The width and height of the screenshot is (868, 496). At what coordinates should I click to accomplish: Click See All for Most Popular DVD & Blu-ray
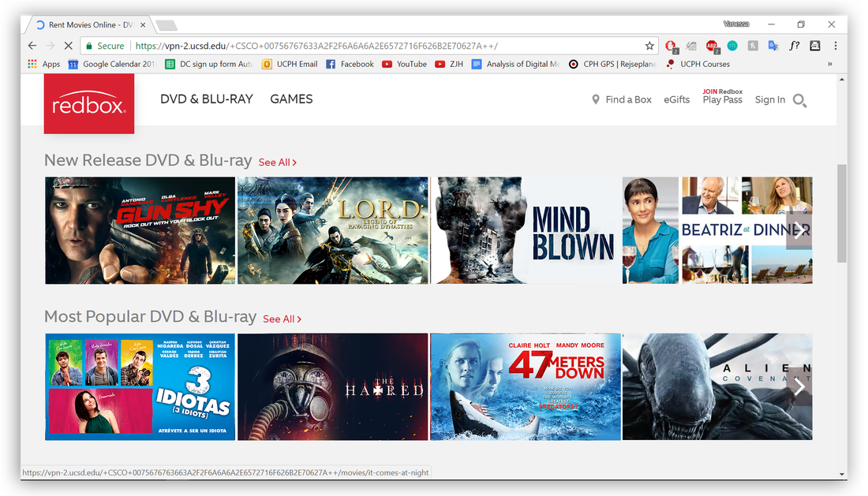point(282,319)
